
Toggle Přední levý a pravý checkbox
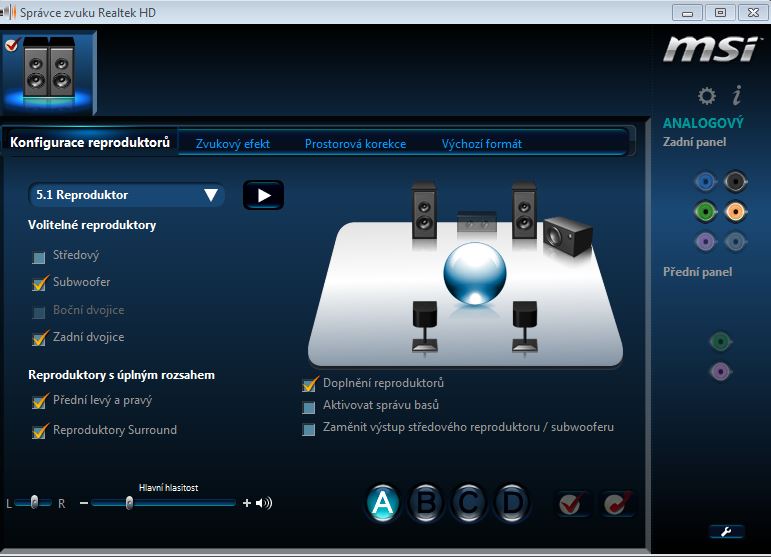[39, 401]
